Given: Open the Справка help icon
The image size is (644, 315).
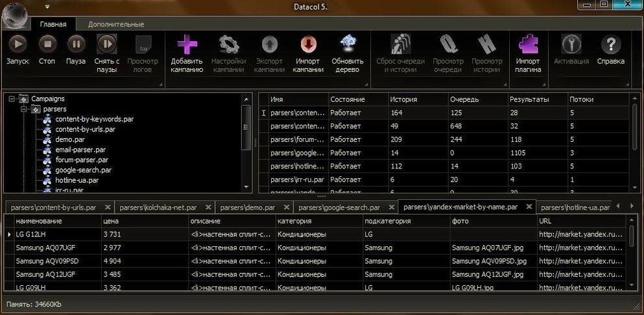Looking at the screenshot, I should 610,44.
